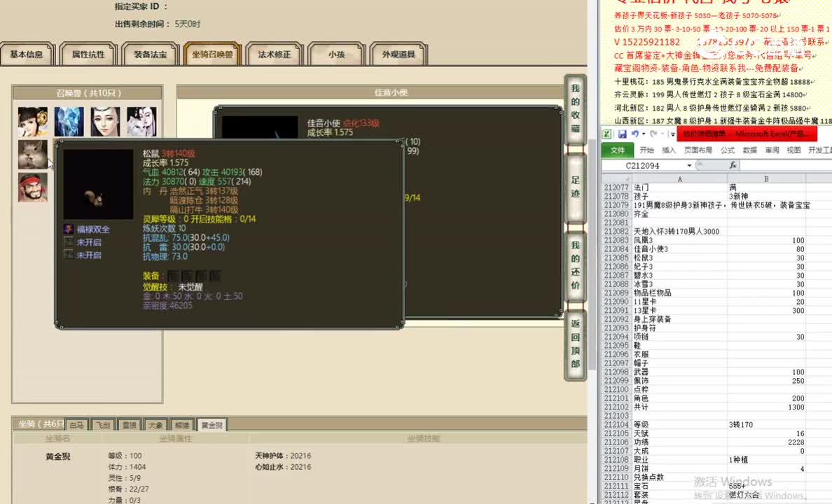Image resolution: width=832 pixels, height=504 pixels.
Task: Select the 黄金猊 mount tab
Action: pos(212,425)
